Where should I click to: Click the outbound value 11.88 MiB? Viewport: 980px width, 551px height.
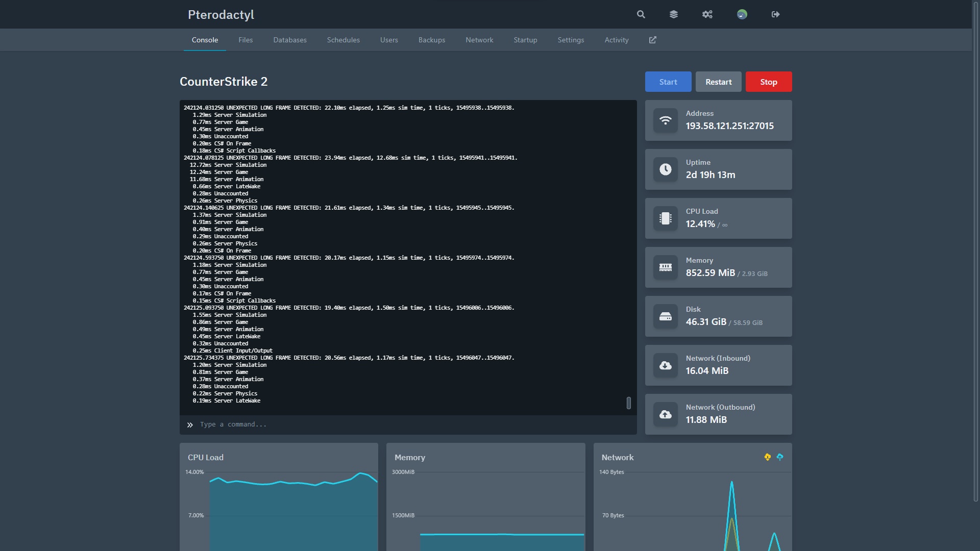click(x=706, y=420)
